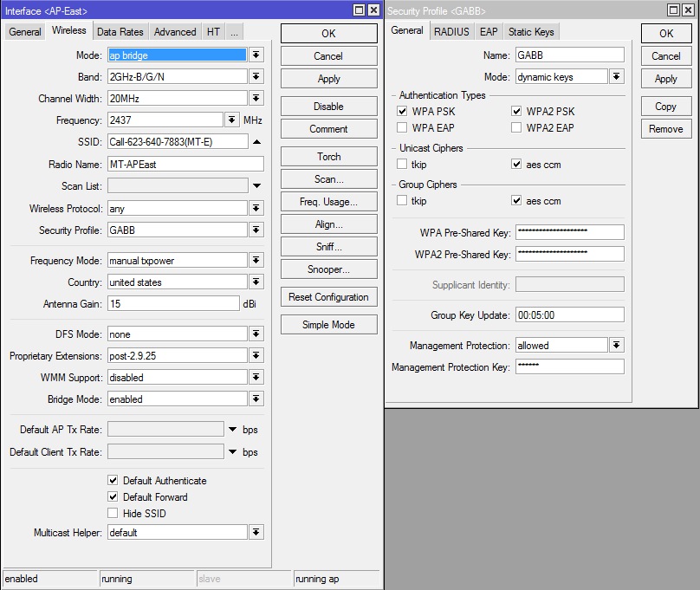Open the RADIUS tab in Security Profile
The width and height of the screenshot is (700, 590).
(x=450, y=31)
